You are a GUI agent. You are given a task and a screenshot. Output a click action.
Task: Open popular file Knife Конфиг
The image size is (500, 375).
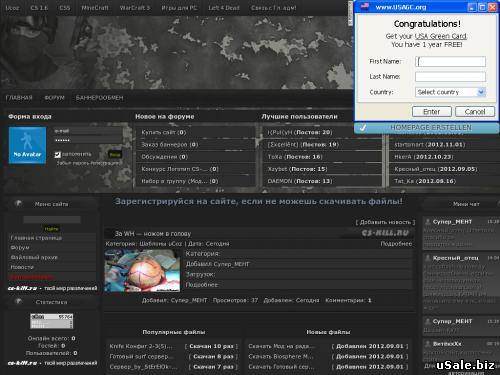click(141, 346)
